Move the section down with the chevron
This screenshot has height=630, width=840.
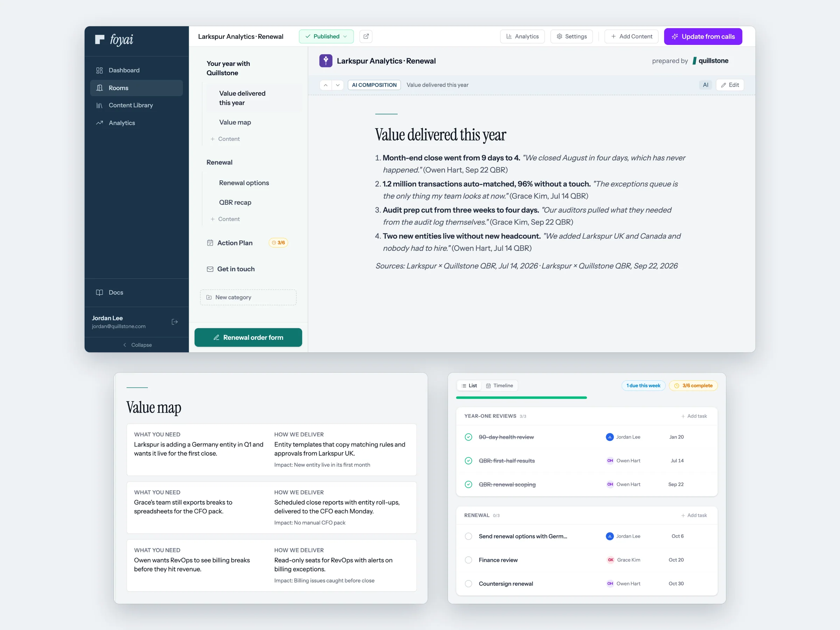pyautogui.click(x=338, y=85)
